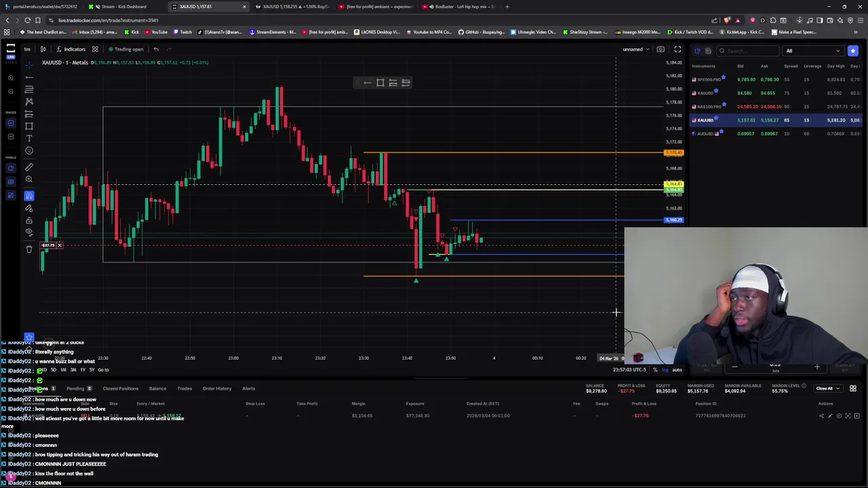Zoom out using far-left sidebar magnifier
The width and height of the screenshot is (868, 488).
[x=11, y=91]
